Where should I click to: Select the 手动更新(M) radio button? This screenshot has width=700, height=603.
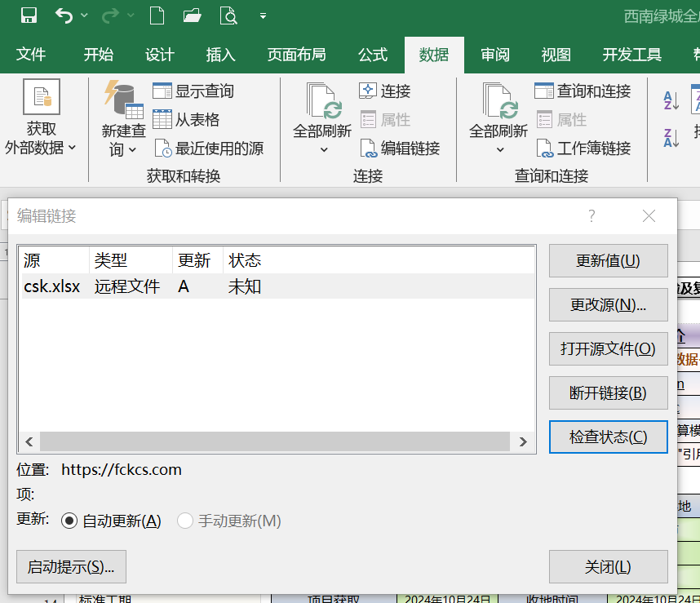pyautogui.click(x=185, y=521)
